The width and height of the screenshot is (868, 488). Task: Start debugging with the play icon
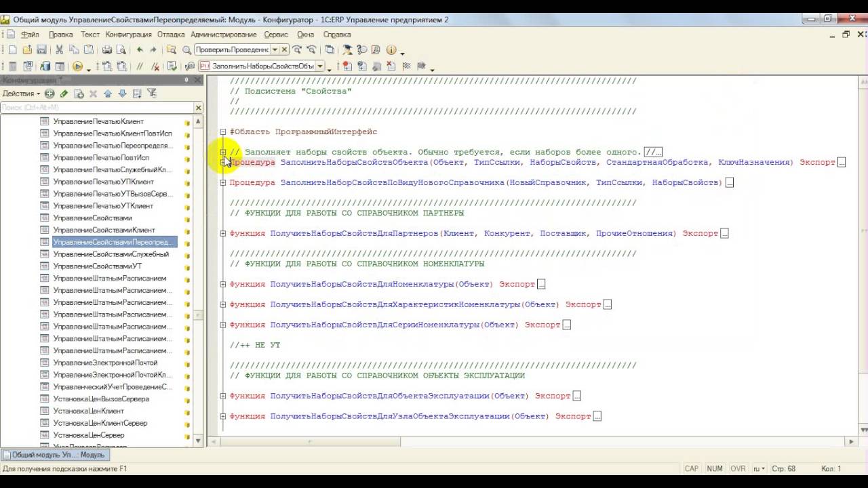[77, 66]
